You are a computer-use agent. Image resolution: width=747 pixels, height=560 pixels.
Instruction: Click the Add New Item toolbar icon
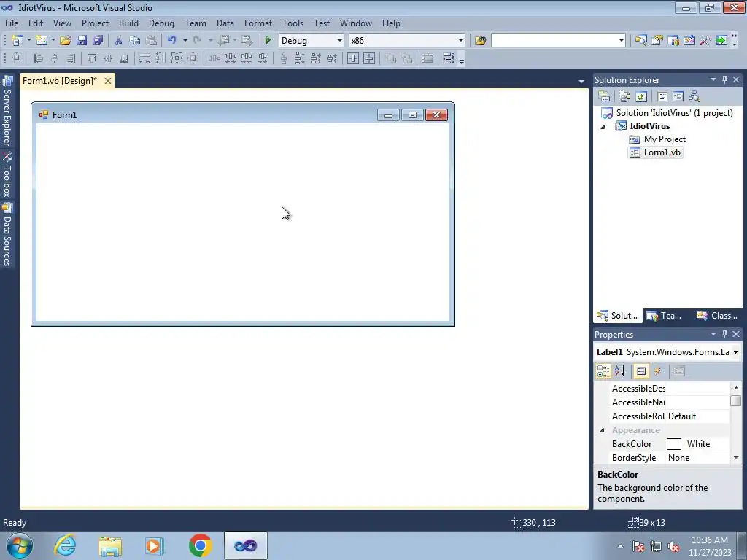click(x=42, y=41)
